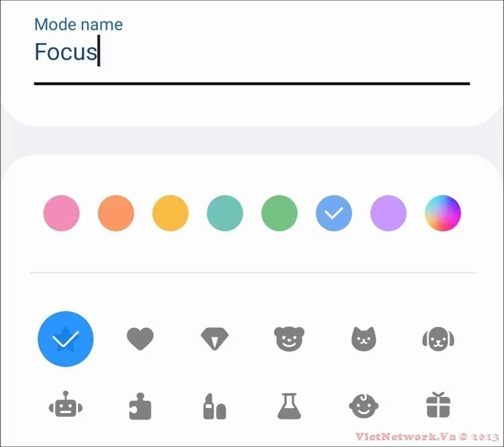Choose the dog face icon
504x447 pixels.
(438, 339)
